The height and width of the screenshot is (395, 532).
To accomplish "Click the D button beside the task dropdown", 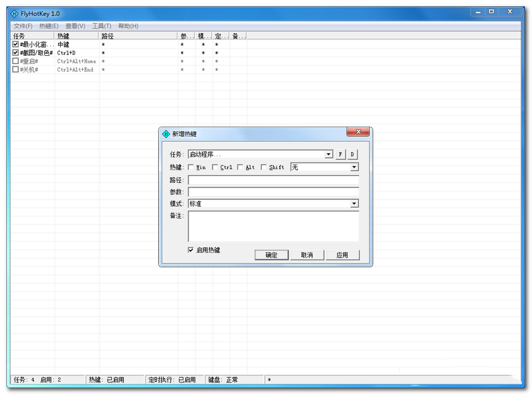I will (352, 154).
